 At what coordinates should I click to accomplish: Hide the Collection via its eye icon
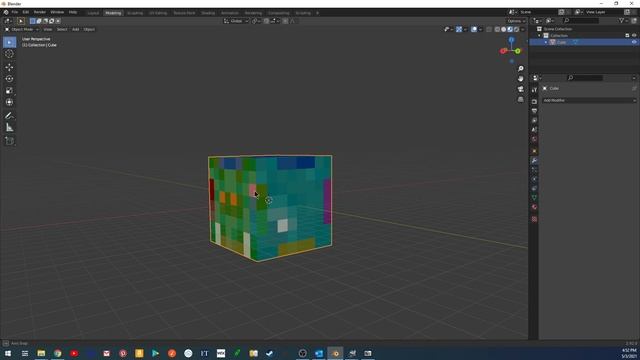point(634,36)
